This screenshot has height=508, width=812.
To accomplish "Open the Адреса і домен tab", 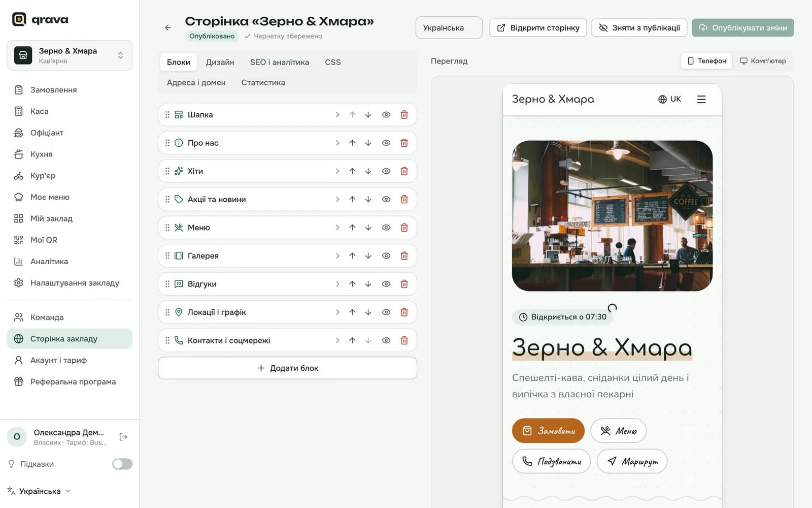I will (x=196, y=82).
